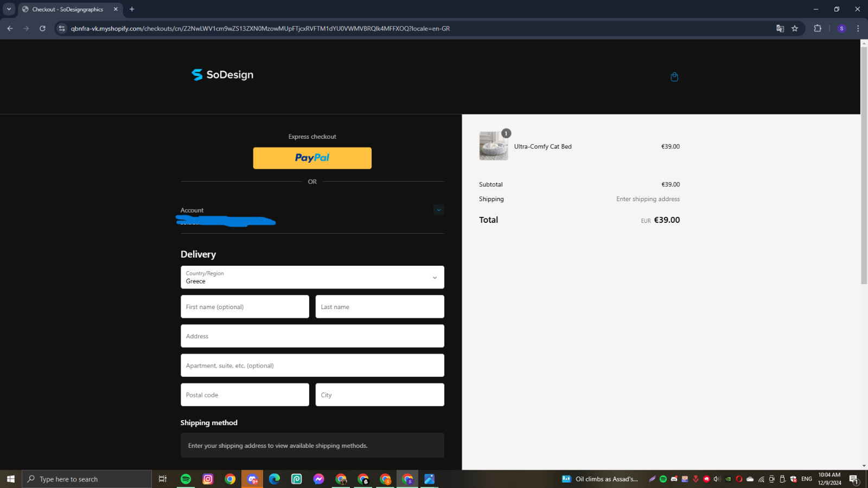Open a new browser tab
868x488 pixels.
[x=132, y=9]
